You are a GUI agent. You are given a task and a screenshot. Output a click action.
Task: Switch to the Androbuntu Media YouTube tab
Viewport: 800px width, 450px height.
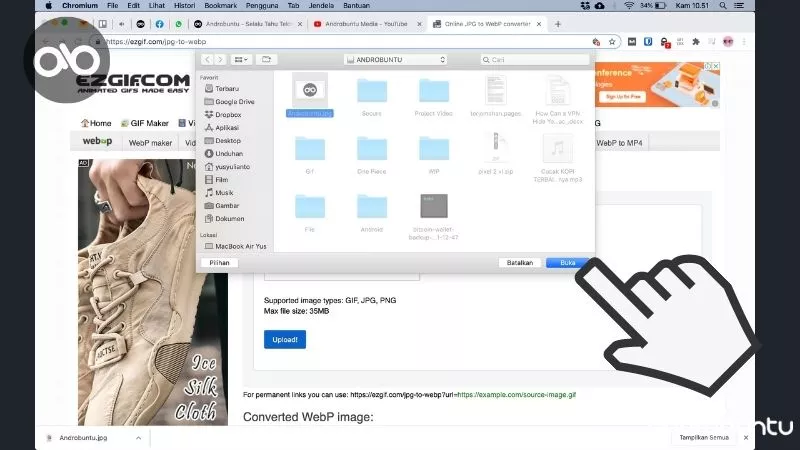[x=366, y=24]
